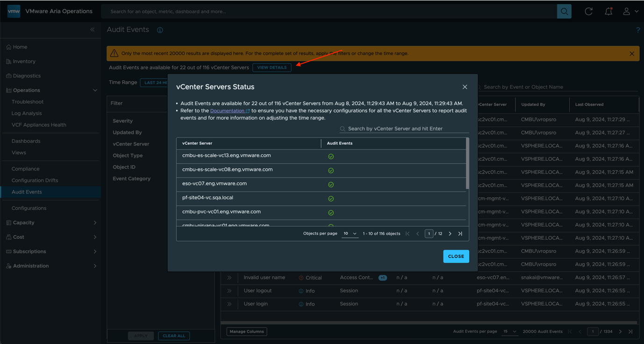Click the VMware logo icon
644x344 pixels.
14,11
